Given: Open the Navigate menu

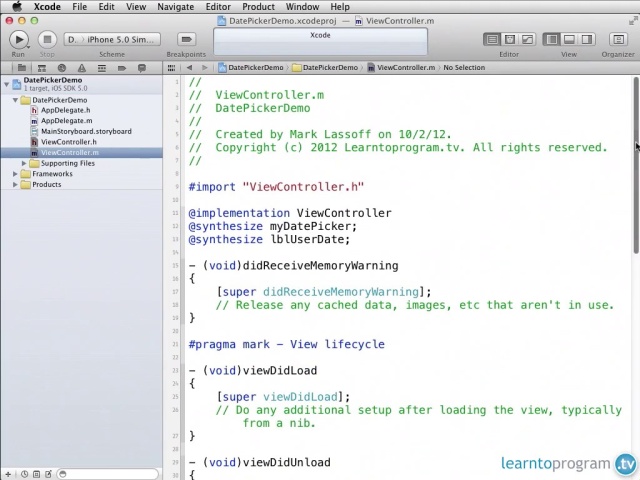Looking at the screenshot, I should 176,7.
